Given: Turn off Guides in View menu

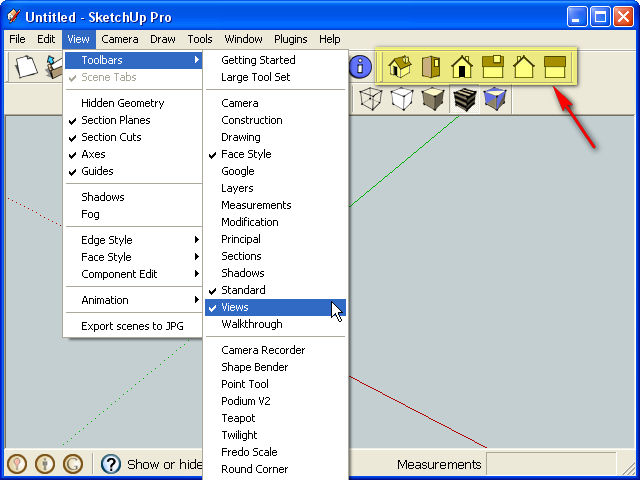Looking at the screenshot, I should [x=97, y=171].
